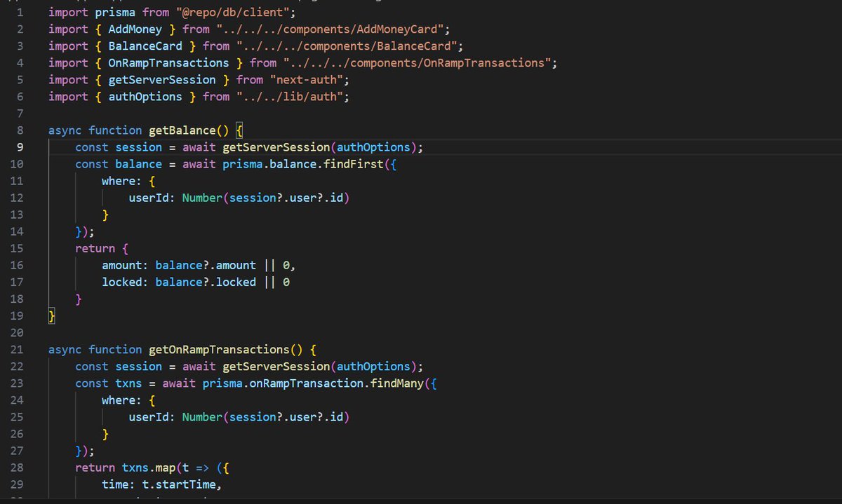Click the txns variable declared on line 23
This screenshot has height=504, width=842.
click(x=128, y=383)
